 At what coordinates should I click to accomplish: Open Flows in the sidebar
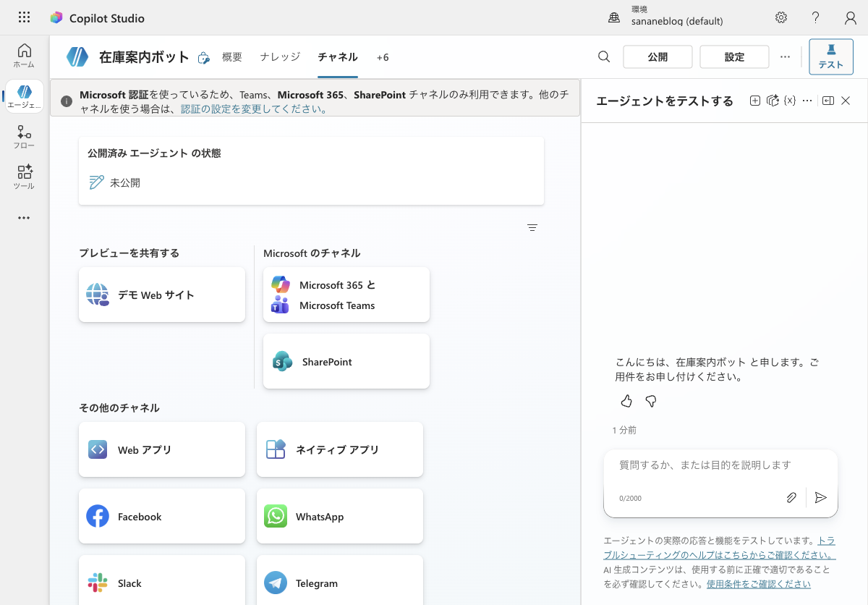24,137
